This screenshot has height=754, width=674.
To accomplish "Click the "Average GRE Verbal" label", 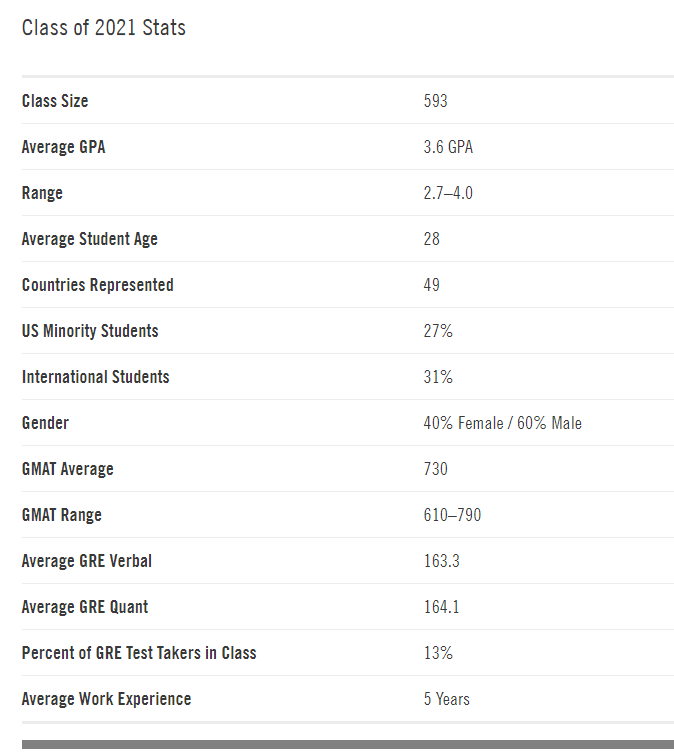I will click(87, 561).
